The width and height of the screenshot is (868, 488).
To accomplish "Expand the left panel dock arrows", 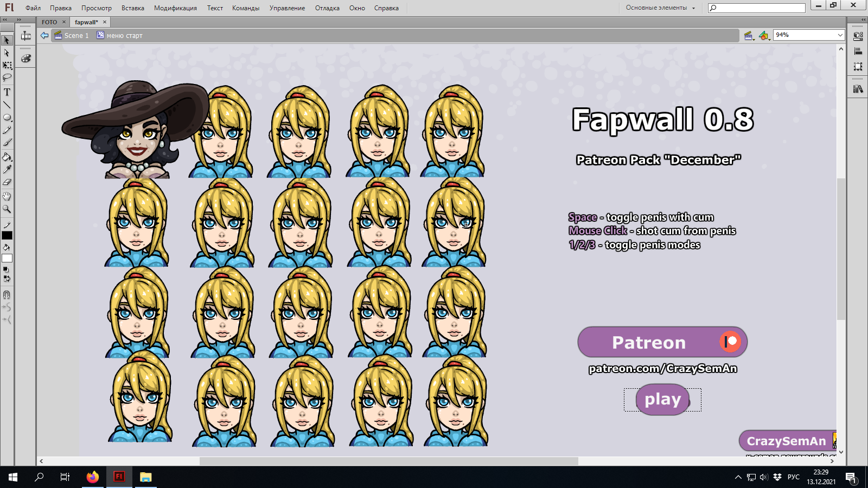I will pos(19,20).
